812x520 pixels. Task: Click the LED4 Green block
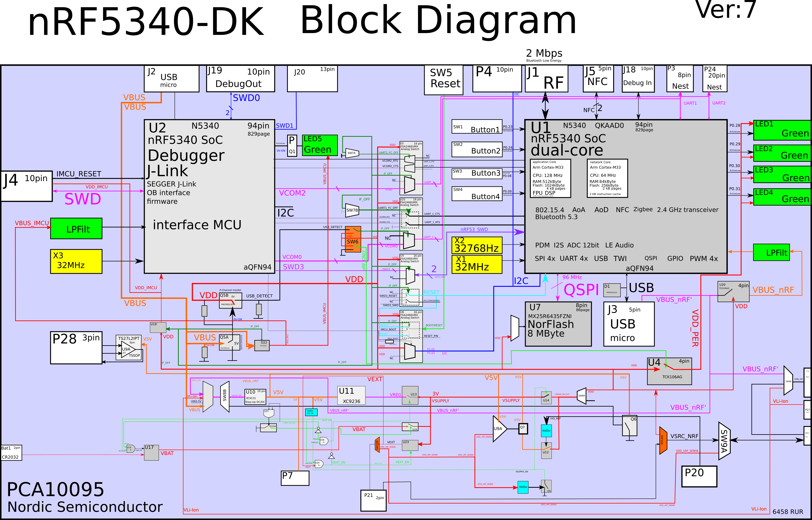[x=782, y=197]
